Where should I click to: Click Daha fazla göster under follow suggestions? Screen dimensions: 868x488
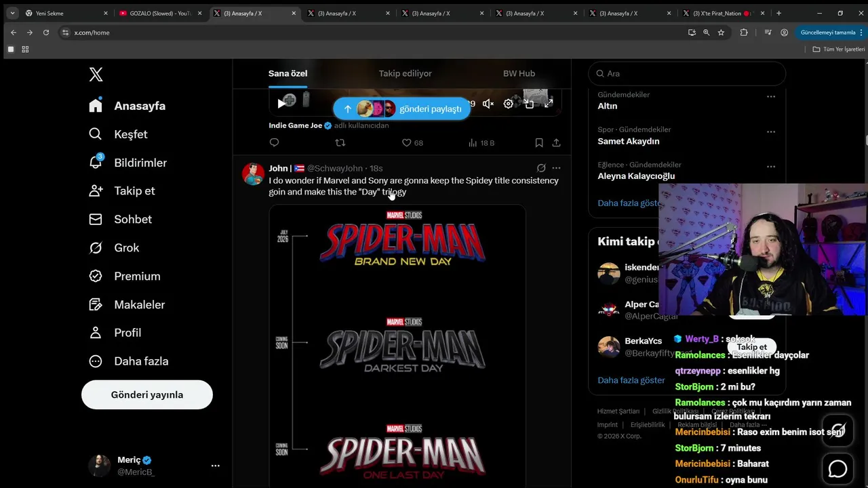pyautogui.click(x=631, y=380)
